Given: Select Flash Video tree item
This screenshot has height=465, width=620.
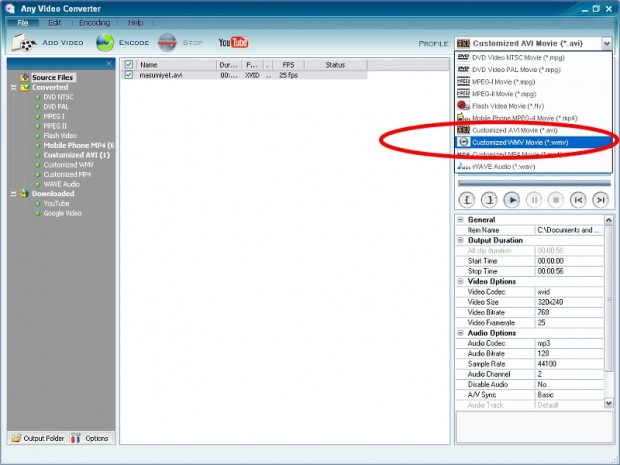Looking at the screenshot, I should [x=60, y=136].
